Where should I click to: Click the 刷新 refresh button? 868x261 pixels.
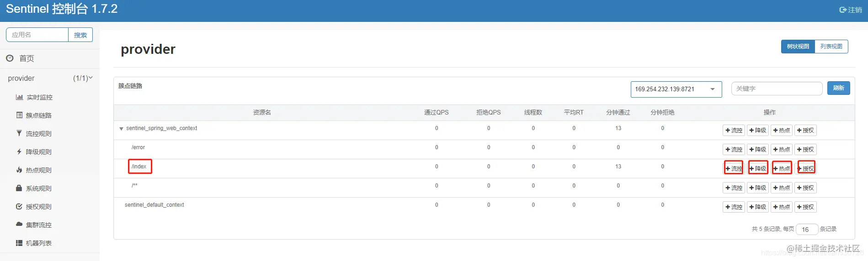(x=838, y=88)
